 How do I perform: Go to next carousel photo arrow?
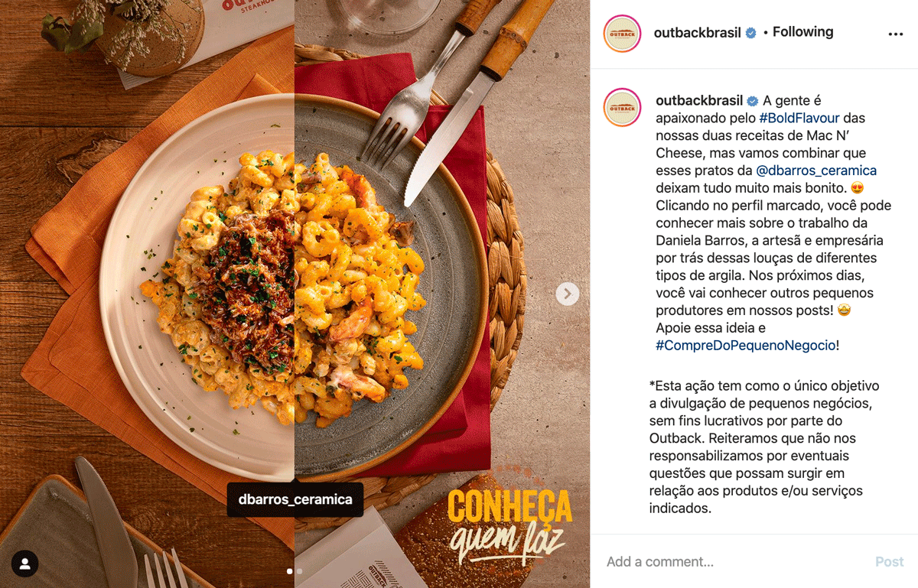point(568,294)
